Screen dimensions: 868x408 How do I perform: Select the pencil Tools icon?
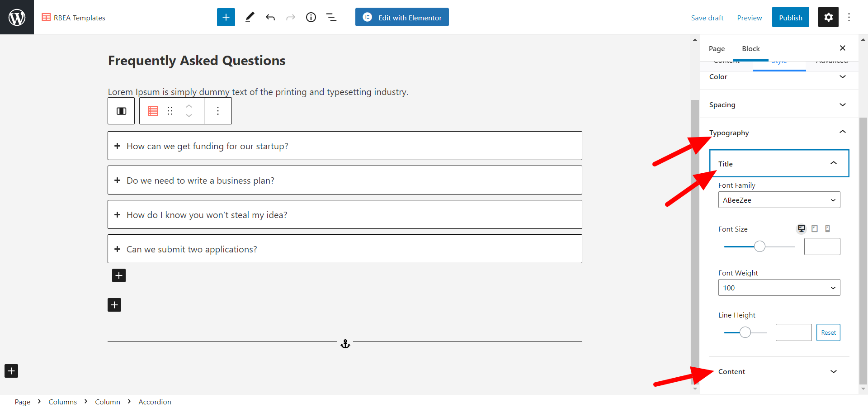[250, 17]
